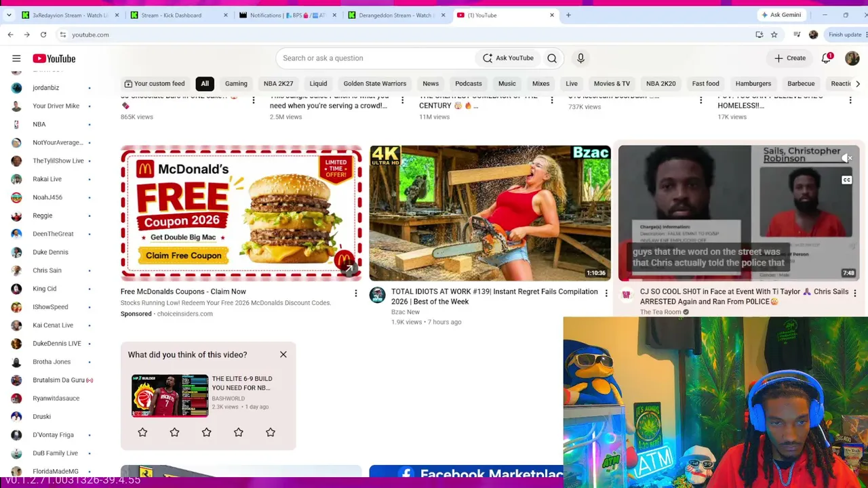868x488 pixels.
Task: Open more options for the 11M views video
Action: [551, 101]
